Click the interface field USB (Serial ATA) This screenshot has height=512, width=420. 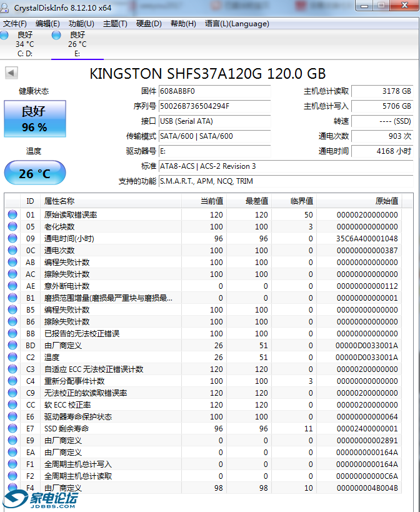point(215,121)
